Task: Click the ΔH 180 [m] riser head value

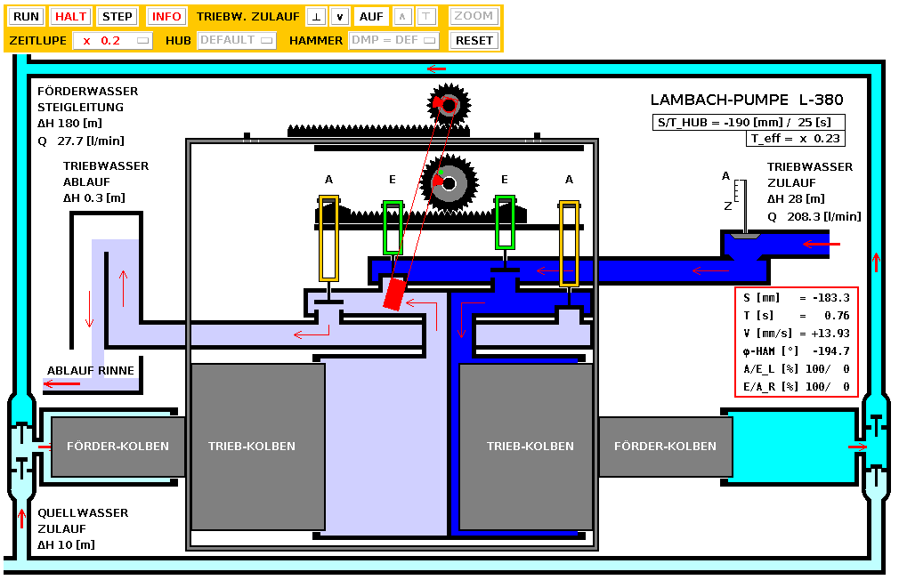Action: click(69, 124)
